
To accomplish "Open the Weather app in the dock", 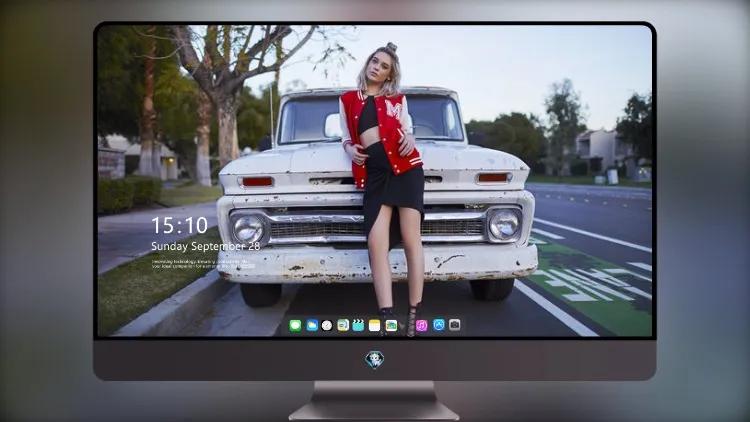I will tap(311, 326).
